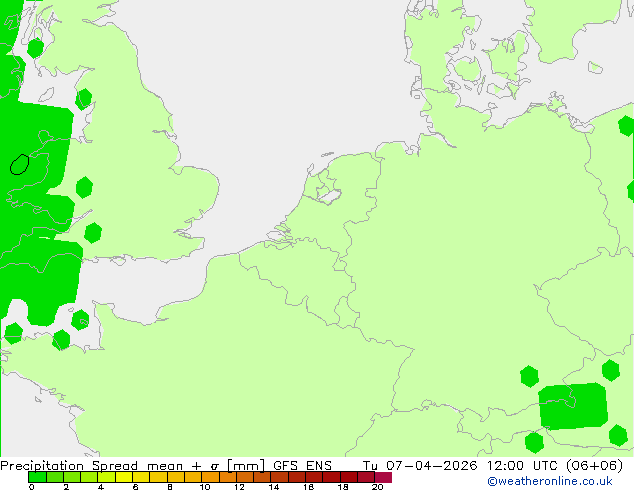Image resolution: width=634 pixels, height=490 pixels.
Task: Click the legend scale number '20'
Action: pos(377,487)
